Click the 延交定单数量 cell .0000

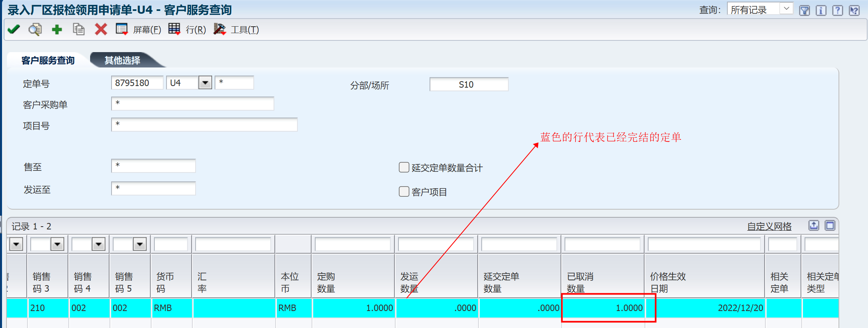pyautogui.click(x=520, y=308)
